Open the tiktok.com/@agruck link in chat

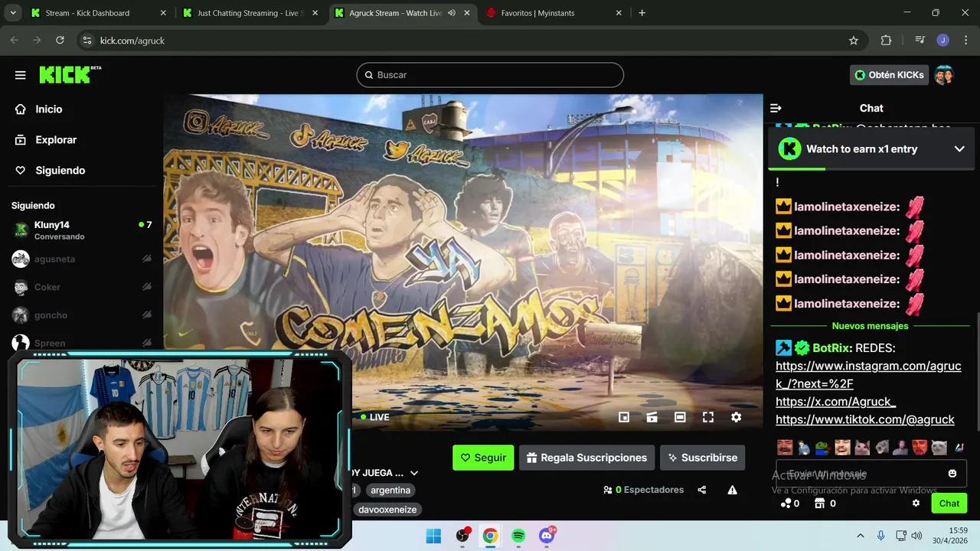click(864, 419)
